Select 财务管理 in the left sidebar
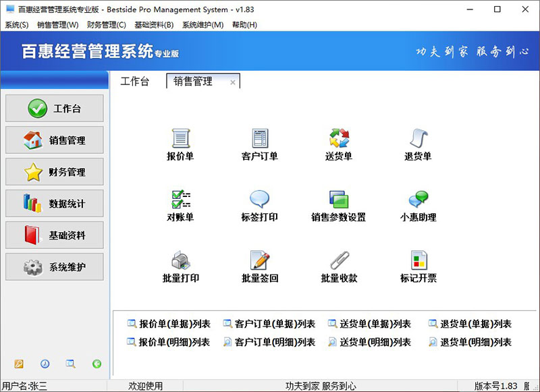The image size is (540, 392). pos(55,172)
